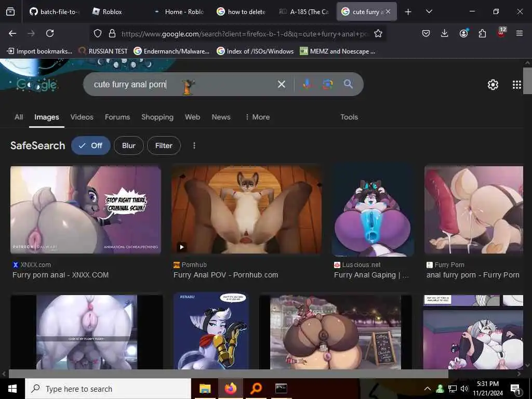Image resolution: width=532 pixels, height=399 pixels.
Task: Bookmark this page with the star icon
Action: 378,33
